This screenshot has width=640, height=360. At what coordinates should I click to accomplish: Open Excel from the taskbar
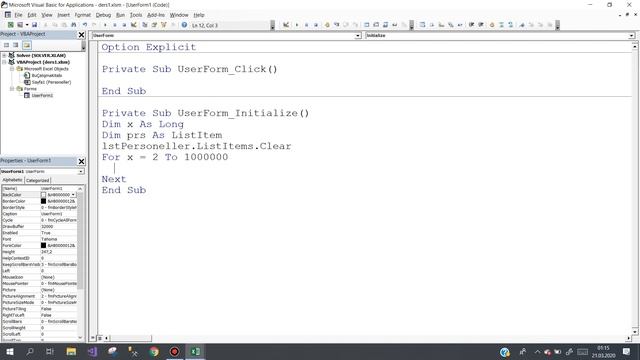coord(195,351)
